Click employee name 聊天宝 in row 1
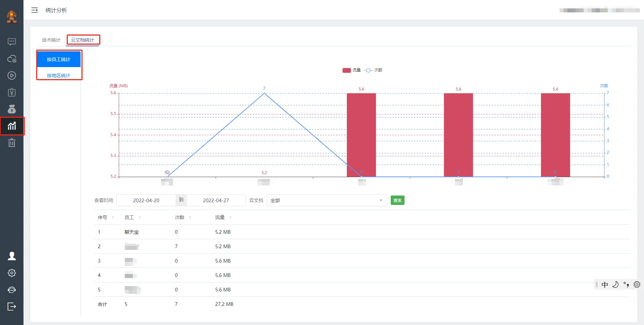This screenshot has width=644, height=325. (x=131, y=232)
